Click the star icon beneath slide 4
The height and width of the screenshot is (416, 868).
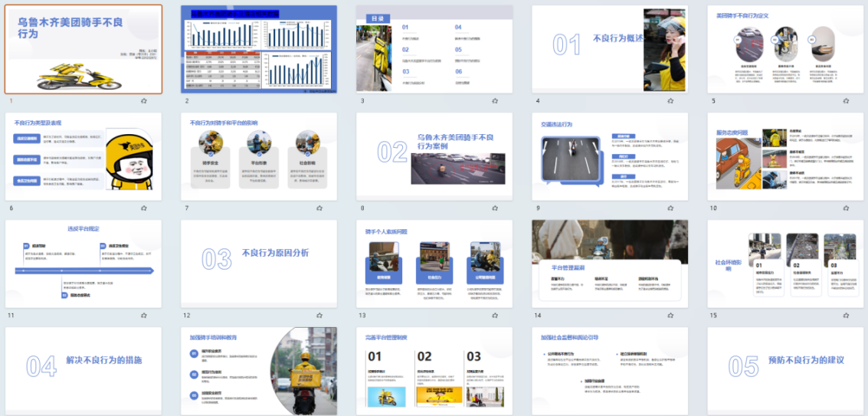[x=670, y=100]
